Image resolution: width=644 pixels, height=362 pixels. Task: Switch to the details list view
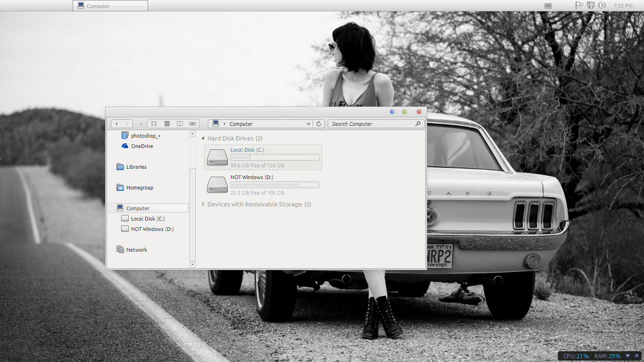(167, 124)
